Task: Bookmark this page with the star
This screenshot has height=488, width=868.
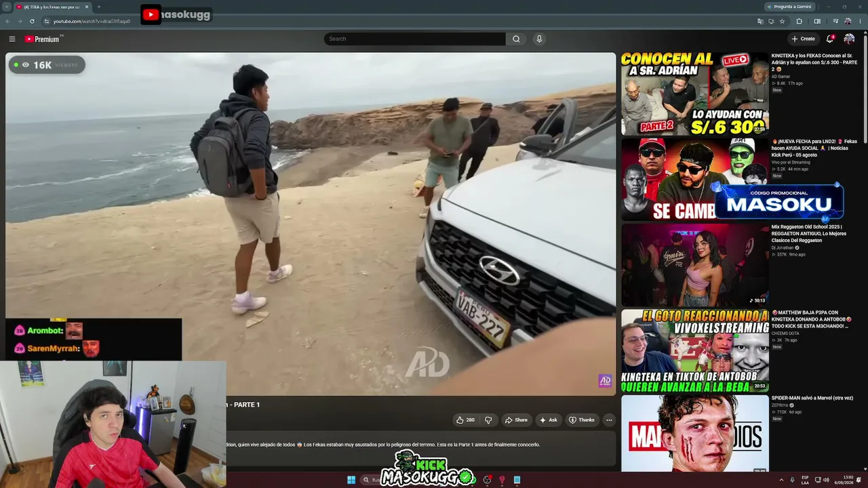Action: (782, 21)
